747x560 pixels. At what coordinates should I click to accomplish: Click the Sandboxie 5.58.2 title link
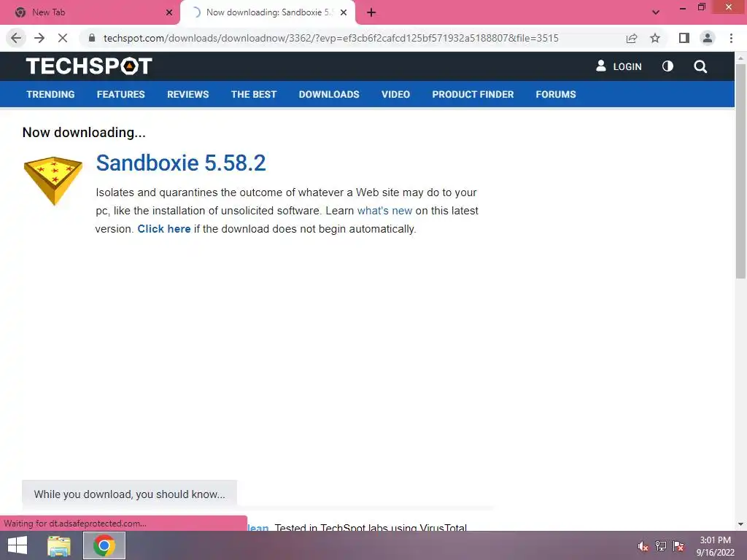click(x=181, y=163)
